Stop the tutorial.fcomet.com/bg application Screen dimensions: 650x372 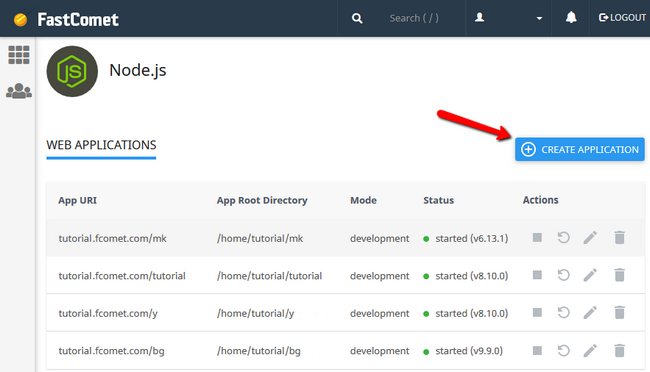pos(537,350)
